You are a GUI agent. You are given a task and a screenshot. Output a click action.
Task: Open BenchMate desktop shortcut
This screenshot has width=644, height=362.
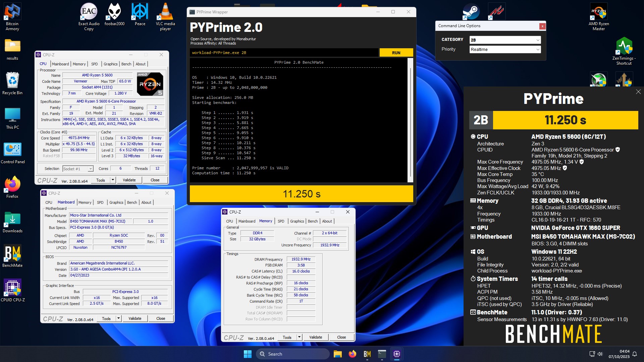click(x=12, y=256)
